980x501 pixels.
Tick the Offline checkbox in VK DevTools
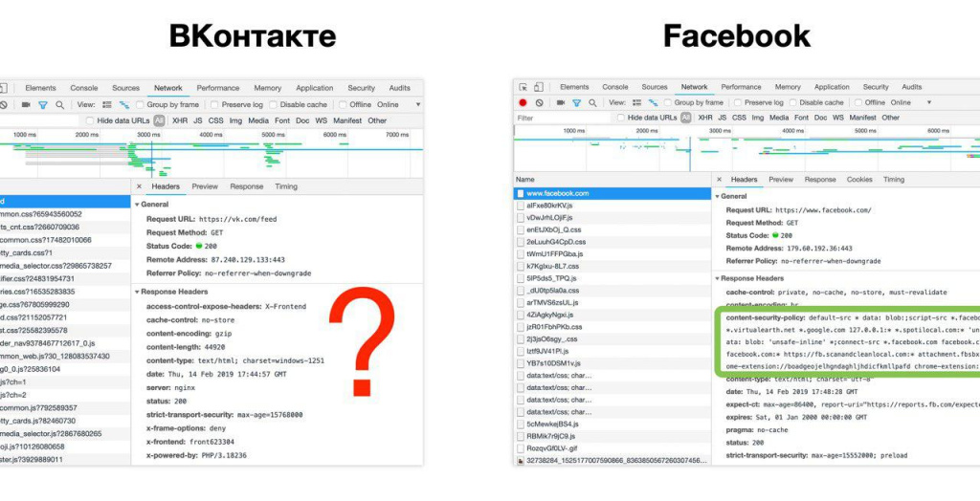(x=343, y=105)
